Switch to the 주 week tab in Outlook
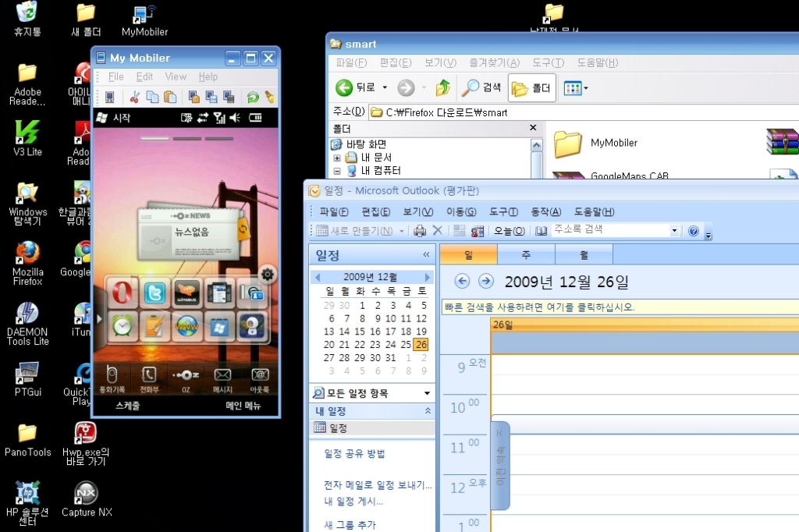 526,254
